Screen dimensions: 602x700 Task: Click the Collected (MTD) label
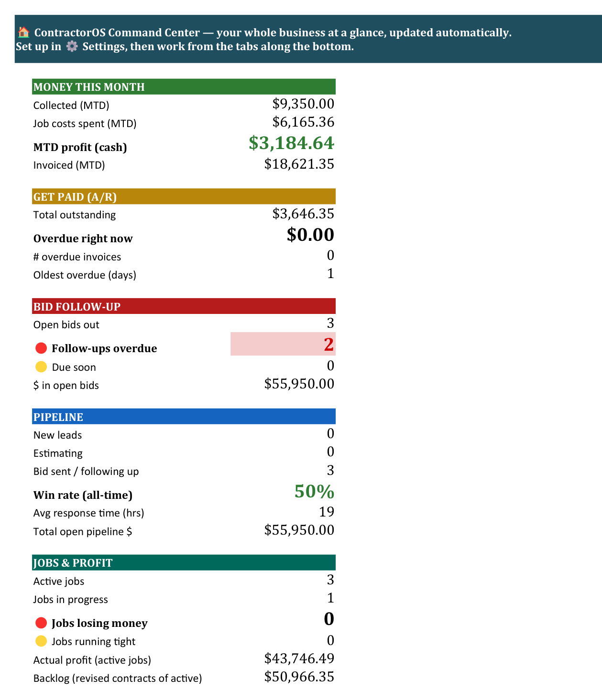(x=71, y=106)
